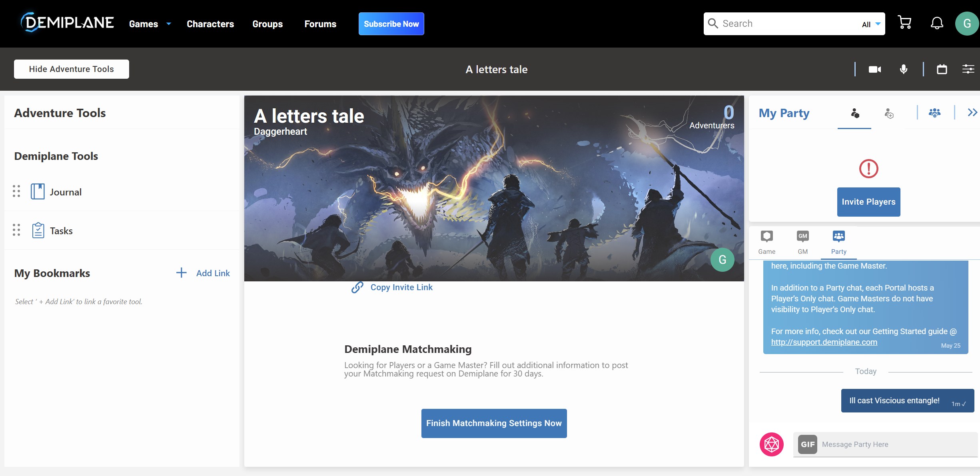The image size is (980, 476).
Task: Open the Journal tool
Action: click(x=65, y=192)
